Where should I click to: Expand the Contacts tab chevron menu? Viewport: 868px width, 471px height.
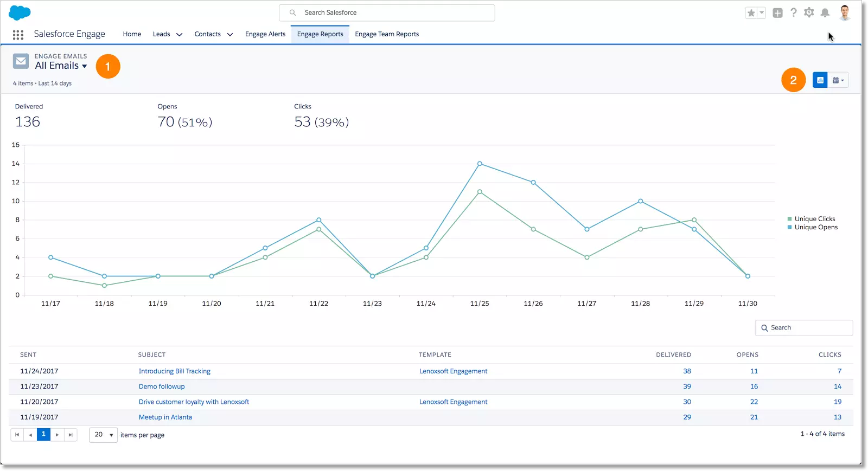230,35
